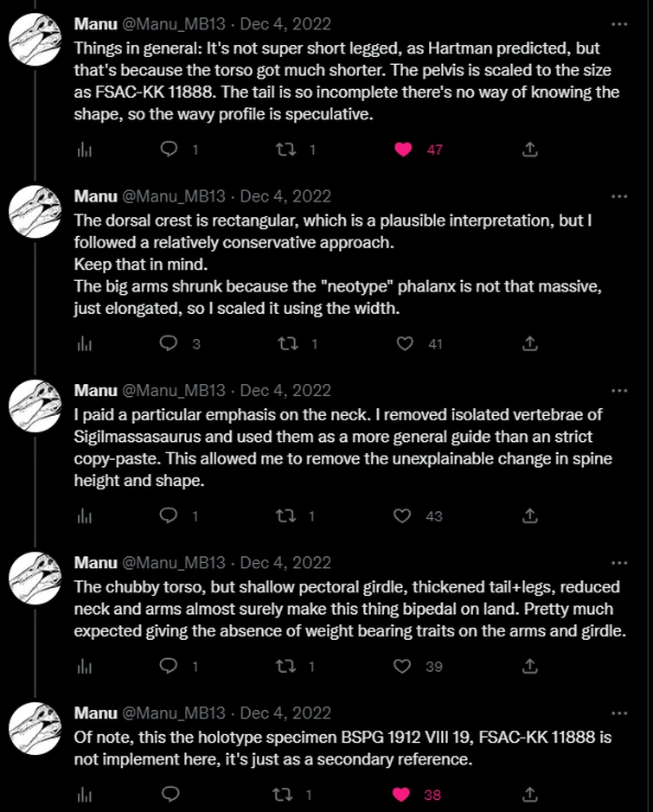Retweet the tweet about the chubby torso

(x=285, y=666)
